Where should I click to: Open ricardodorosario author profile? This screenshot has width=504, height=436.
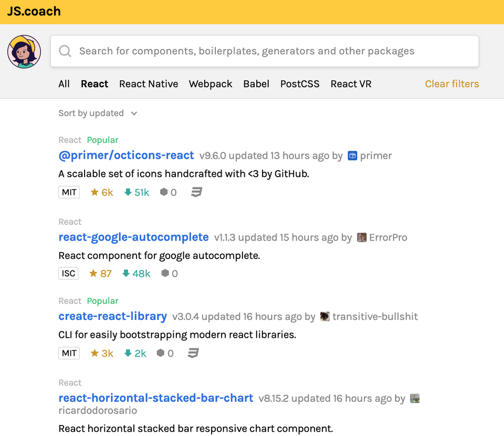[98, 411]
